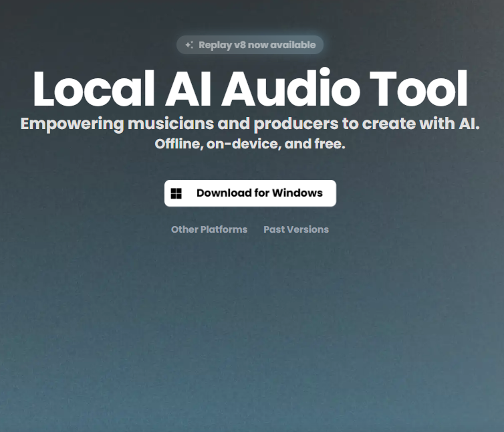Click the word "Audio" in the main heading
The image size is (504, 432).
pyautogui.click(x=293, y=89)
